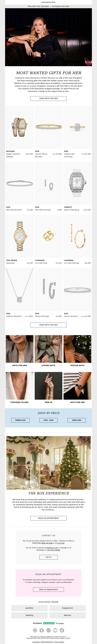Open the Instagram social icon
The image size is (97, 644).
pos(35,630)
